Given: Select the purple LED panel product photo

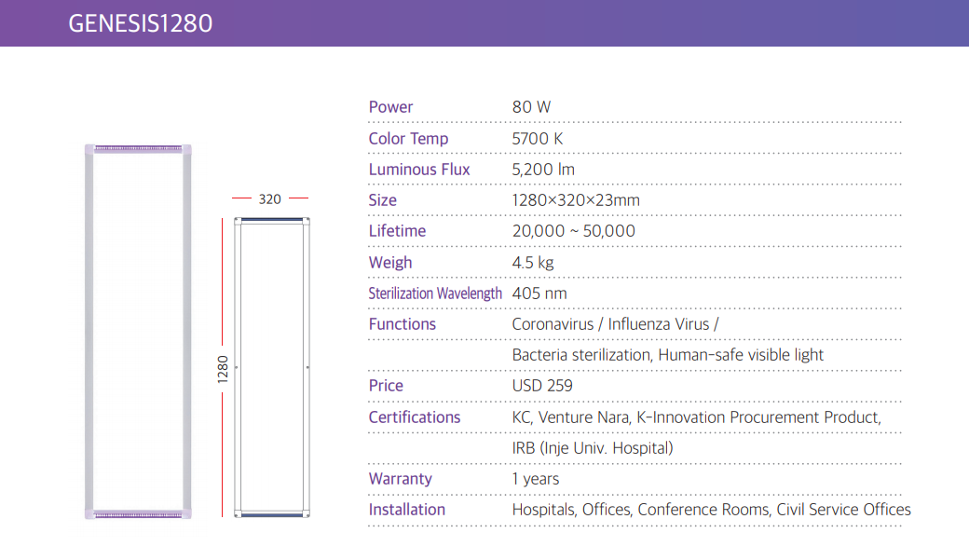Looking at the screenshot, I should point(138,331).
